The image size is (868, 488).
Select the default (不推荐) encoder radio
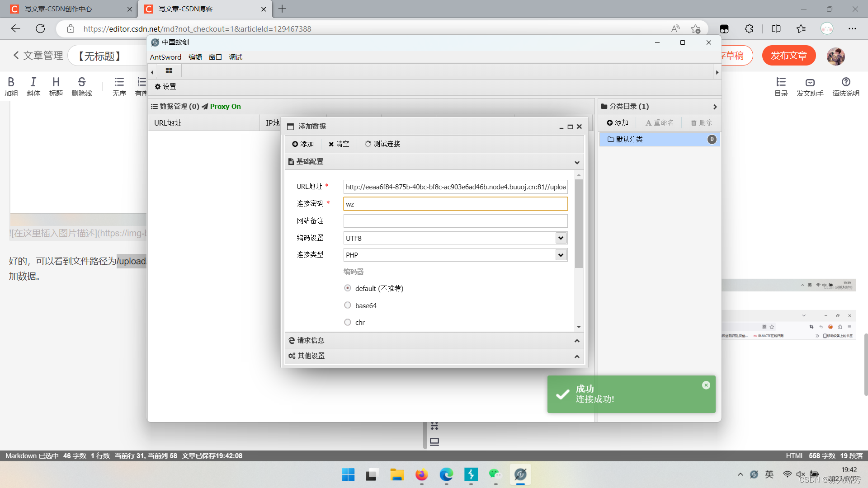348,288
